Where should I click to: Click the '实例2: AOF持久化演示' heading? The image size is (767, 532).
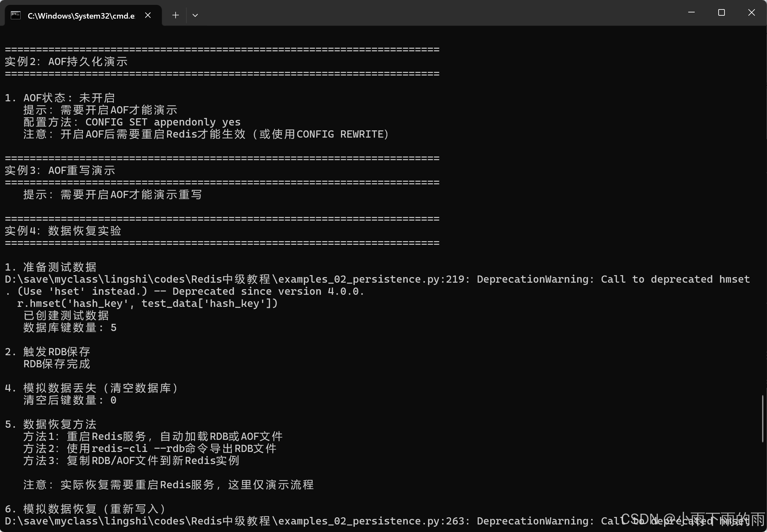[66, 61]
